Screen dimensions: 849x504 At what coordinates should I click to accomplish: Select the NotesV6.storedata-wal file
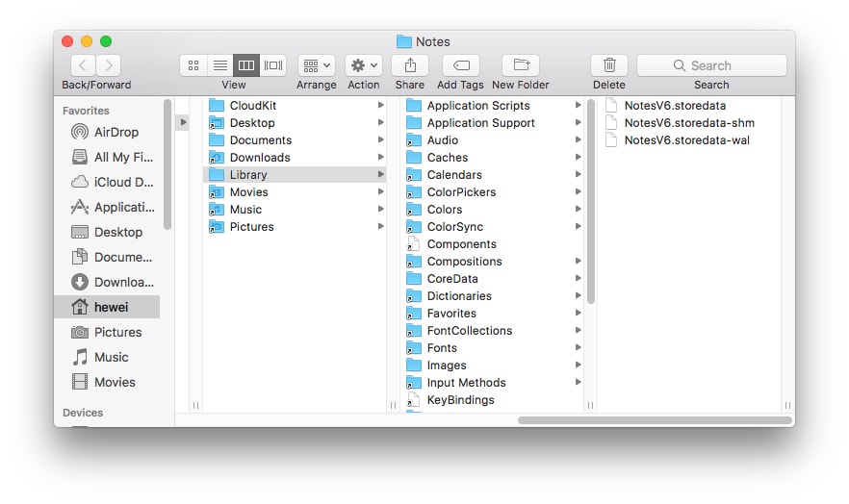pyautogui.click(x=689, y=140)
